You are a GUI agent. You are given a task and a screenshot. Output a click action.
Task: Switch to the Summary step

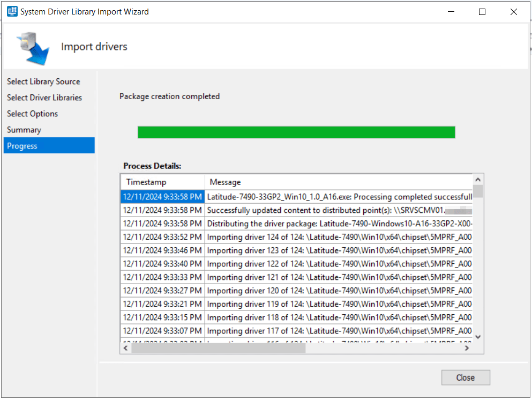pyautogui.click(x=24, y=130)
